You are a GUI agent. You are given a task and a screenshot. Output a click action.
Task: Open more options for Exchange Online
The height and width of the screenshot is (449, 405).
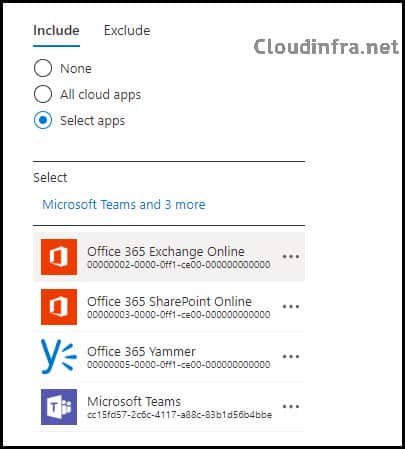tap(291, 257)
